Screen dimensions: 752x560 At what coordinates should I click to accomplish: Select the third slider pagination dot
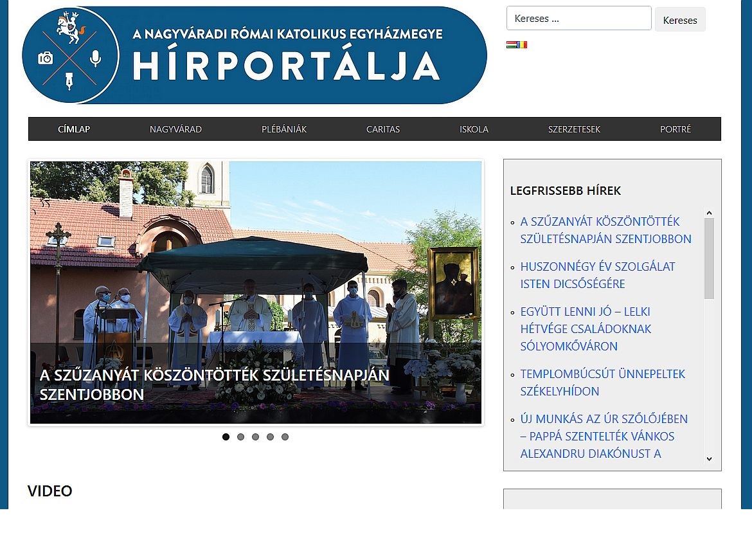[255, 437]
